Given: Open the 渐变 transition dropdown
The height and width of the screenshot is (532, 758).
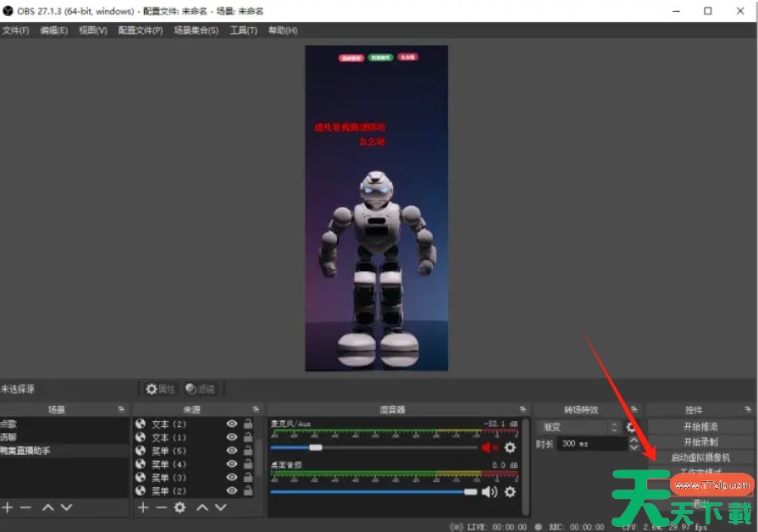Looking at the screenshot, I should (578, 428).
